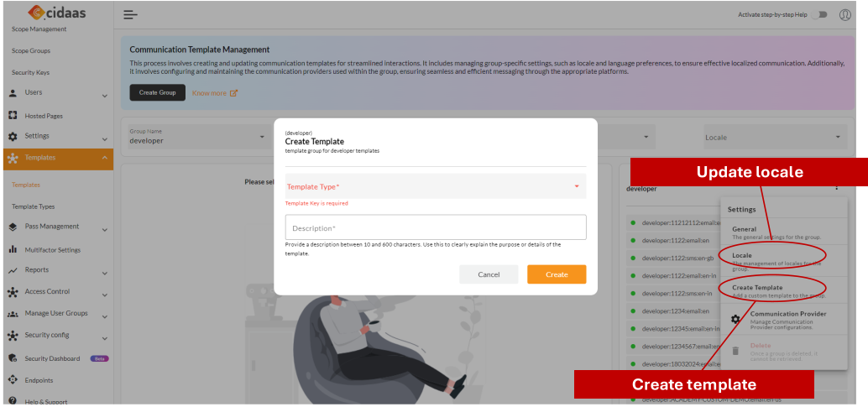This screenshot has height=407, width=868.
Task: Open the three-dot menu beside developer
Action: [x=836, y=188]
